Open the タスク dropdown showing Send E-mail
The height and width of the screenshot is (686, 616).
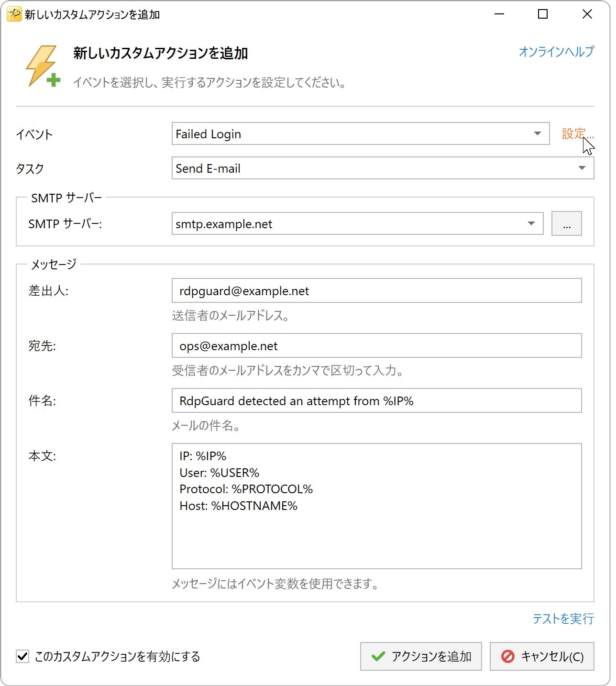[x=383, y=168]
